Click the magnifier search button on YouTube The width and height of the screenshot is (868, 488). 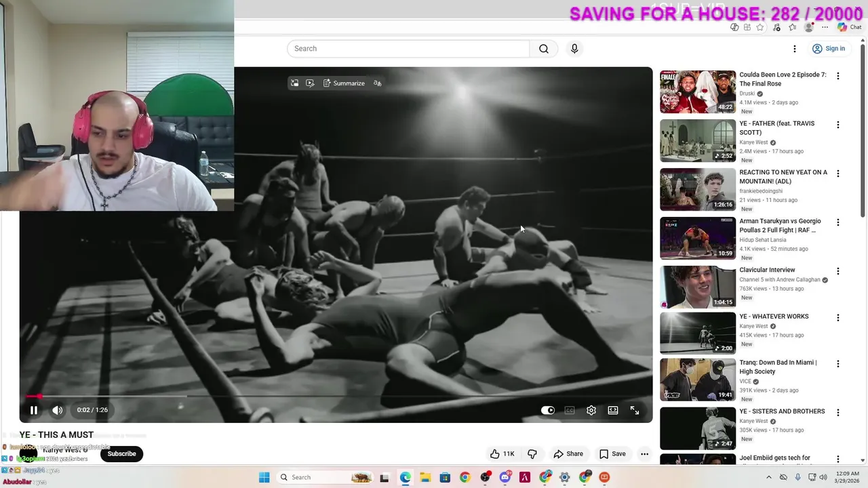(544, 49)
